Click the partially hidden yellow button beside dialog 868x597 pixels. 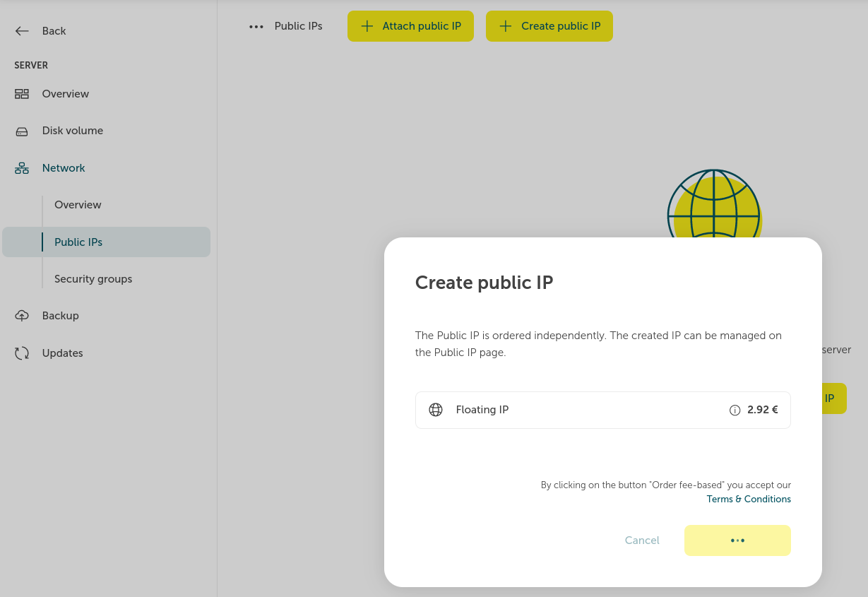[x=833, y=398]
